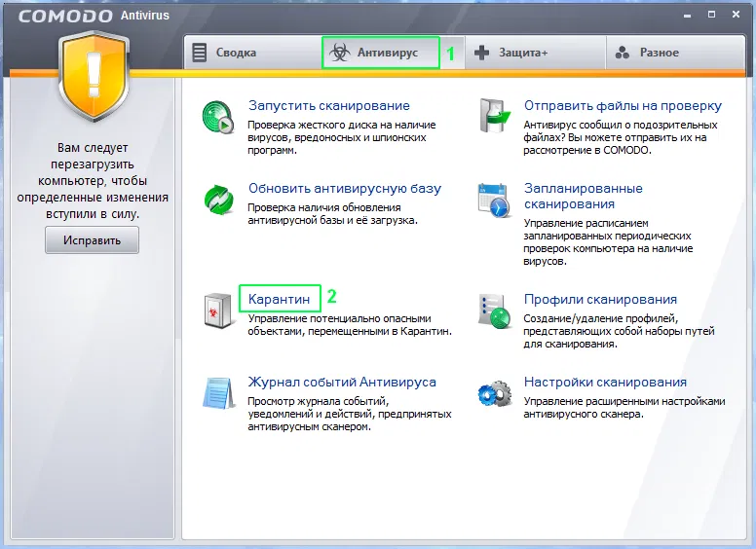The width and height of the screenshot is (756, 549).
Task: Click the 'Проверка наличия обновления' description text
Action: pyautogui.click(x=332, y=214)
